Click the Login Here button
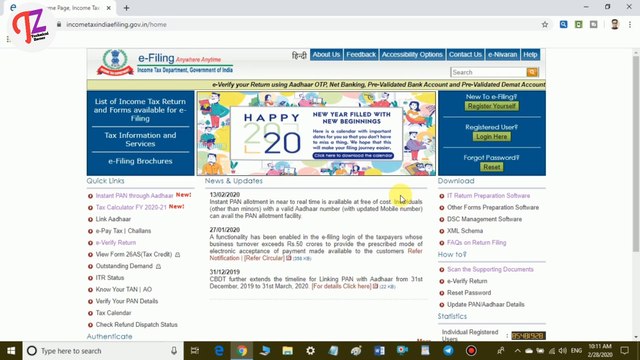This screenshot has height=360, width=640. 491,137
